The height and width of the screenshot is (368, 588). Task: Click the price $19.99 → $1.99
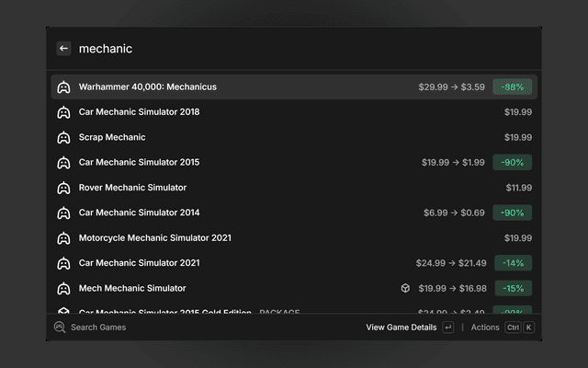(x=453, y=162)
